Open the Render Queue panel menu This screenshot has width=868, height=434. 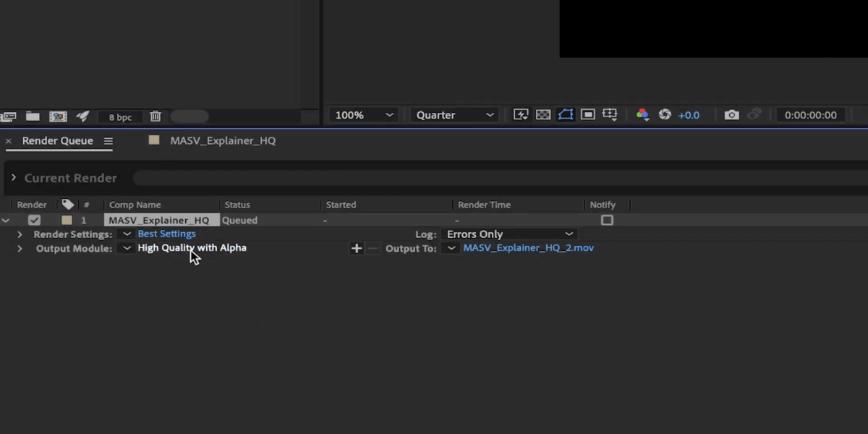point(108,141)
